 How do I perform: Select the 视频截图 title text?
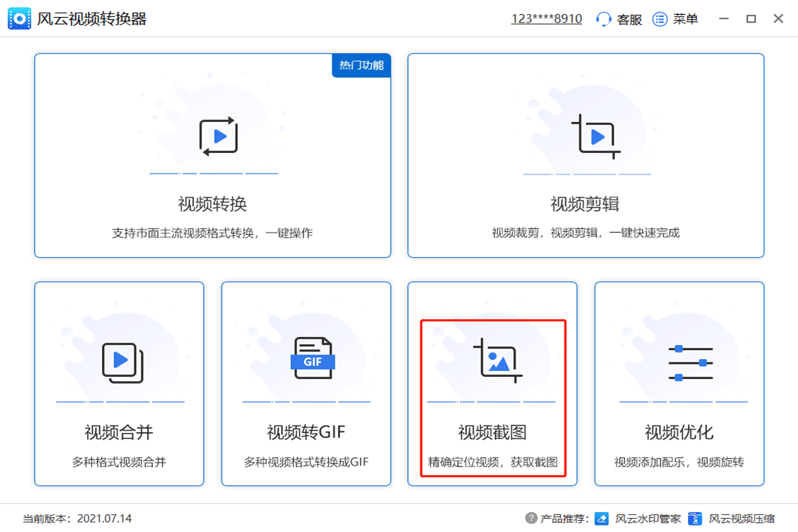tap(492, 432)
